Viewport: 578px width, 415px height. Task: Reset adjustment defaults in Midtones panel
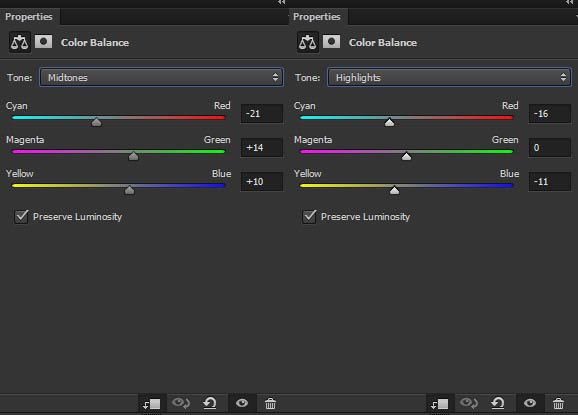coord(210,403)
